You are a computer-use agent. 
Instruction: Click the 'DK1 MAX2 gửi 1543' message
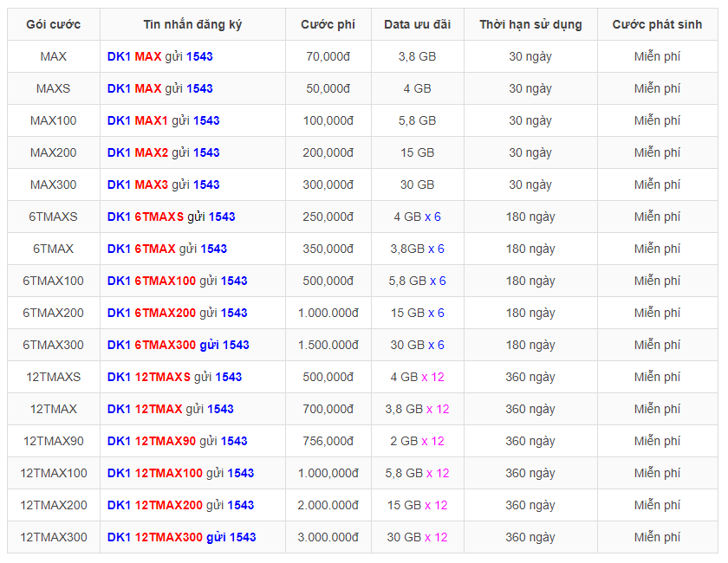(163, 152)
